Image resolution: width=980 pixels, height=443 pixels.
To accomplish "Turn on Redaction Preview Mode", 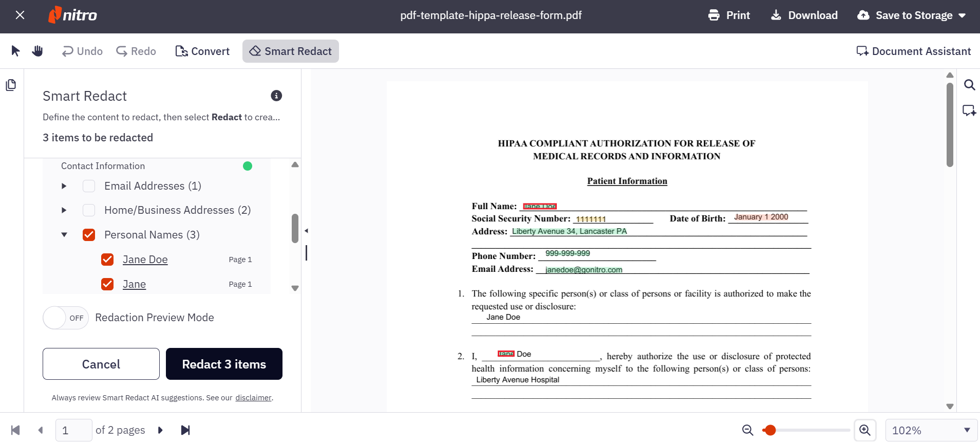I will click(x=66, y=318).
